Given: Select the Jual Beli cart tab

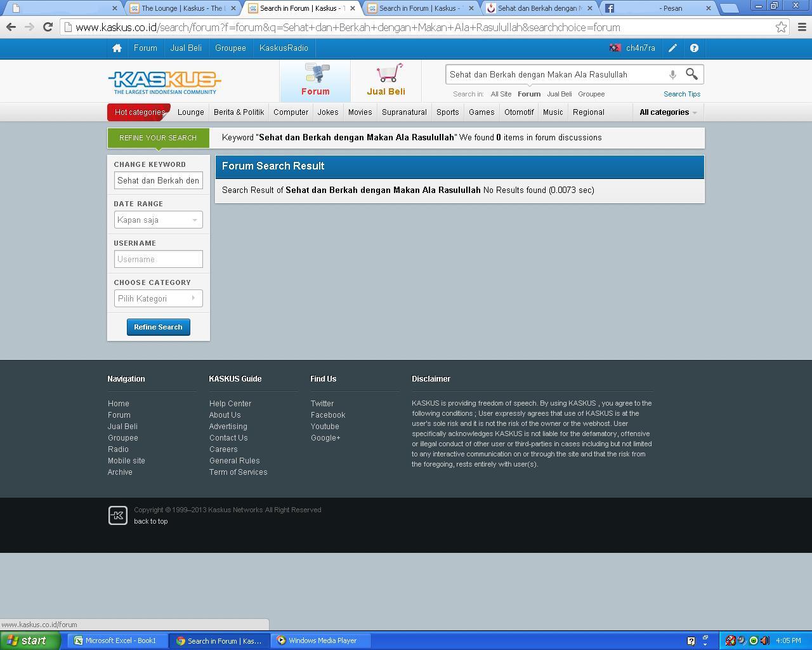Looking at the screenshot, I should tap(386, 81).
